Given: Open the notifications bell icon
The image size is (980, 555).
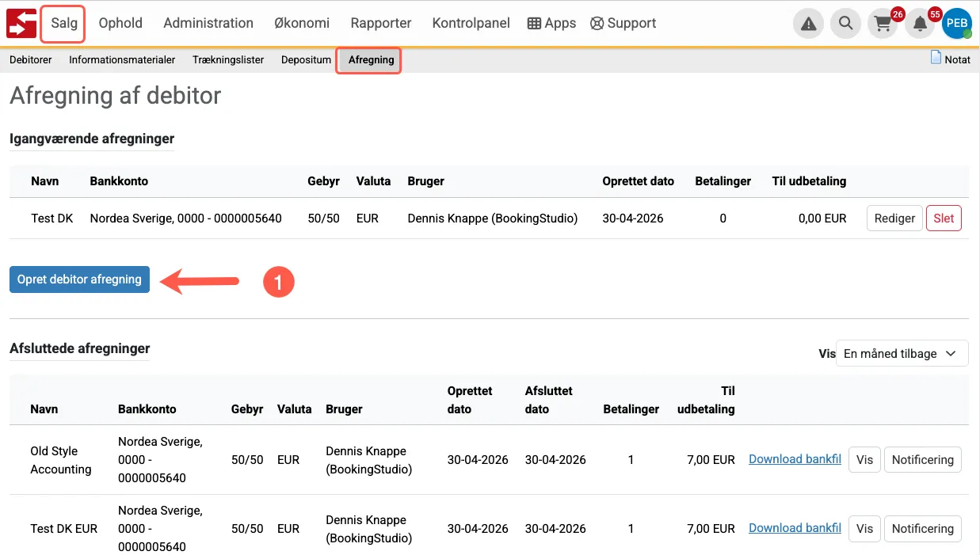Looking at the screenshot, I should [921, 24].
